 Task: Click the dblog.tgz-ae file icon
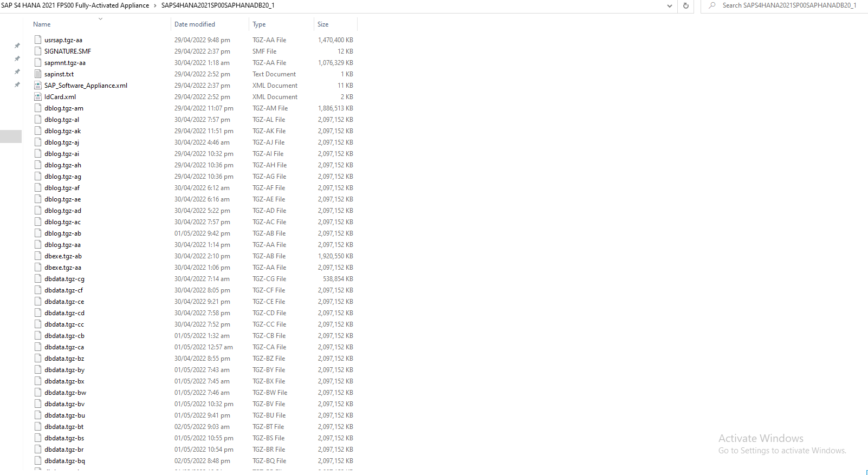(38, 199)
